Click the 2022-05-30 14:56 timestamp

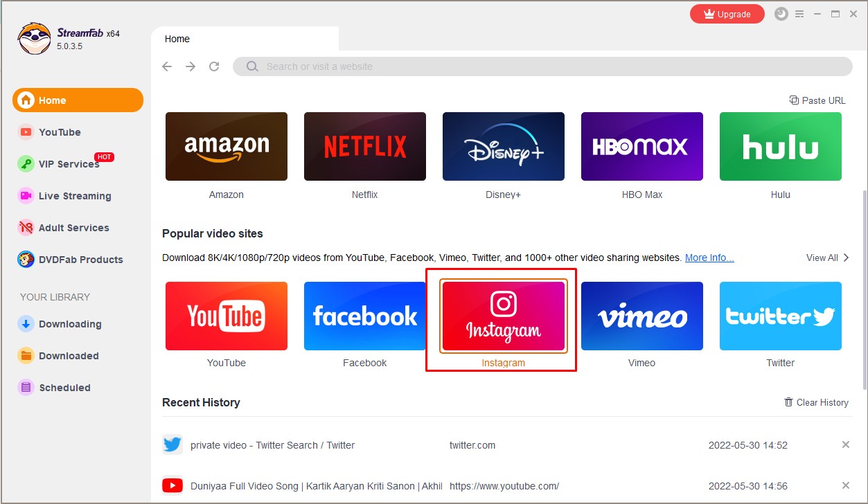pos(748,486)
